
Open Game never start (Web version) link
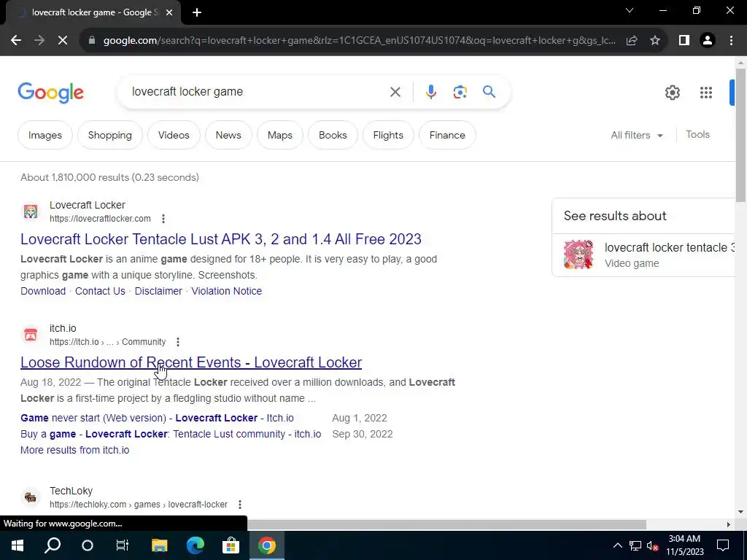click(158, 418)
